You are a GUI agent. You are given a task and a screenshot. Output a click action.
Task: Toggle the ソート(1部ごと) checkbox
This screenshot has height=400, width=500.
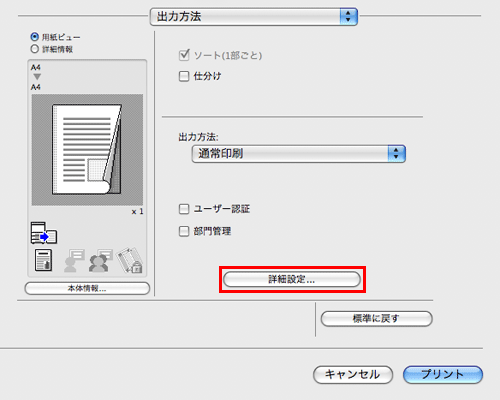184,55
